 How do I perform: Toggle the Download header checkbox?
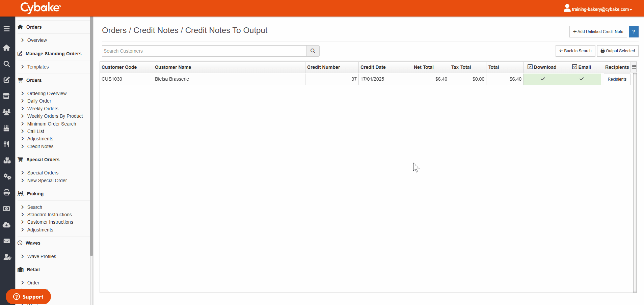point(530,67)
